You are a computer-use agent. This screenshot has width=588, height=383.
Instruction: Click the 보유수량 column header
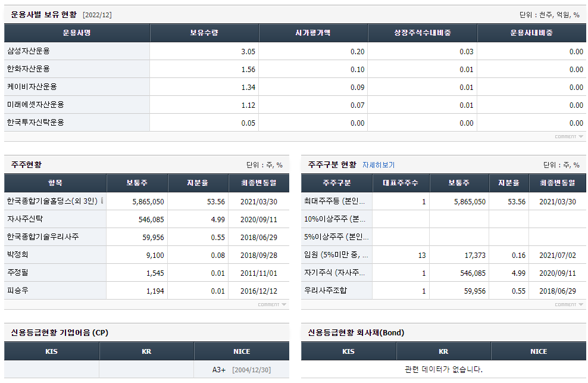pyautogui.click(x=204, y=33)
